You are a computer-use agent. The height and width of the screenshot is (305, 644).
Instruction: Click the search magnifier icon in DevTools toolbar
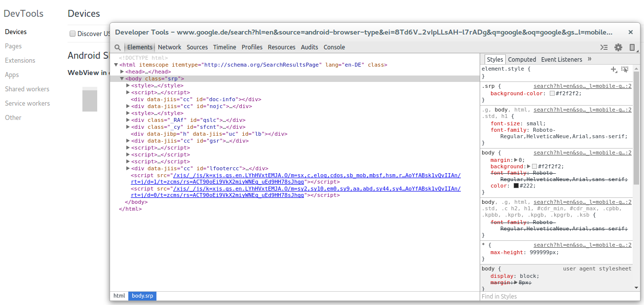(x=117, y=47)
